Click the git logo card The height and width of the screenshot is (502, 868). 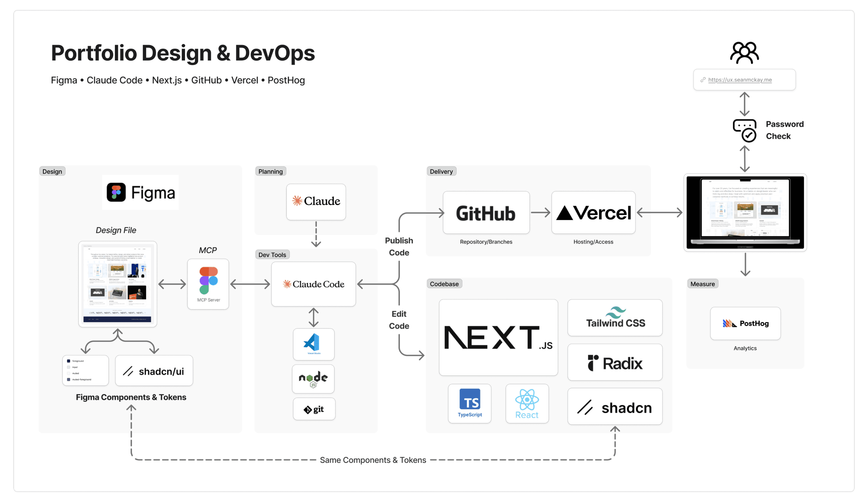tap(314, 409)
